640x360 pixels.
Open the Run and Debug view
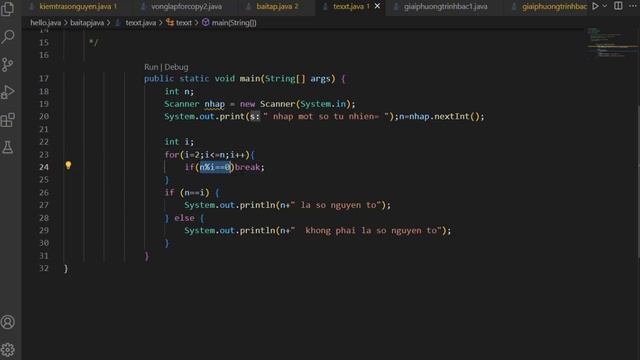tap(8, 92)
